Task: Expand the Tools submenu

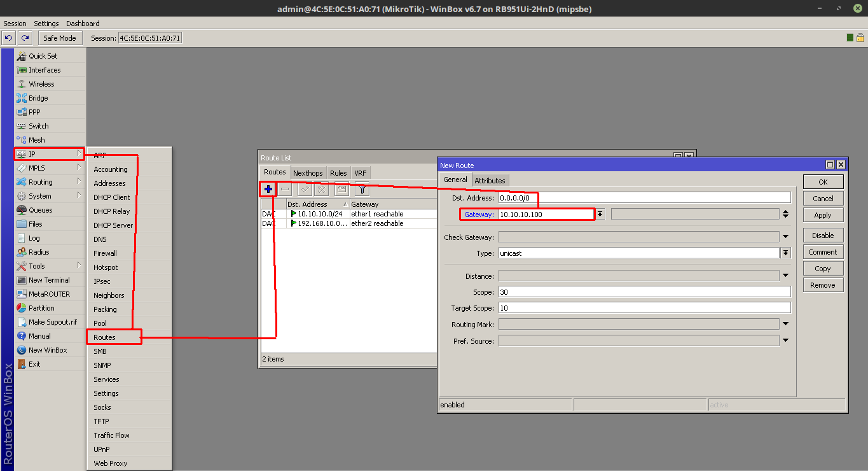Action: point(50,266)
